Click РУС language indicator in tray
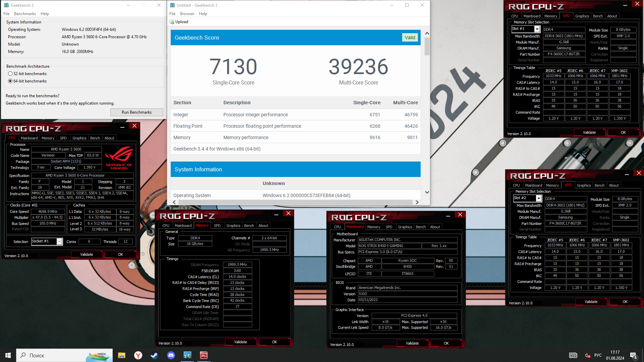 (x=598, y=355)
